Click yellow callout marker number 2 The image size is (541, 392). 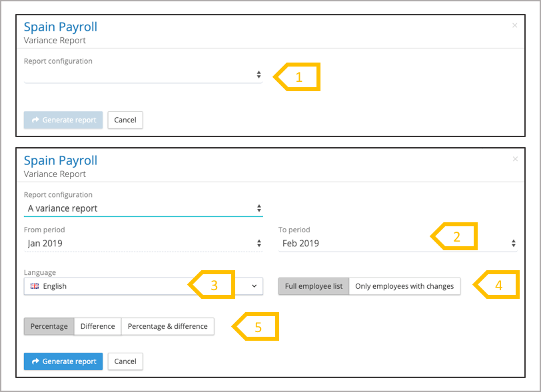tap(456, 236)
